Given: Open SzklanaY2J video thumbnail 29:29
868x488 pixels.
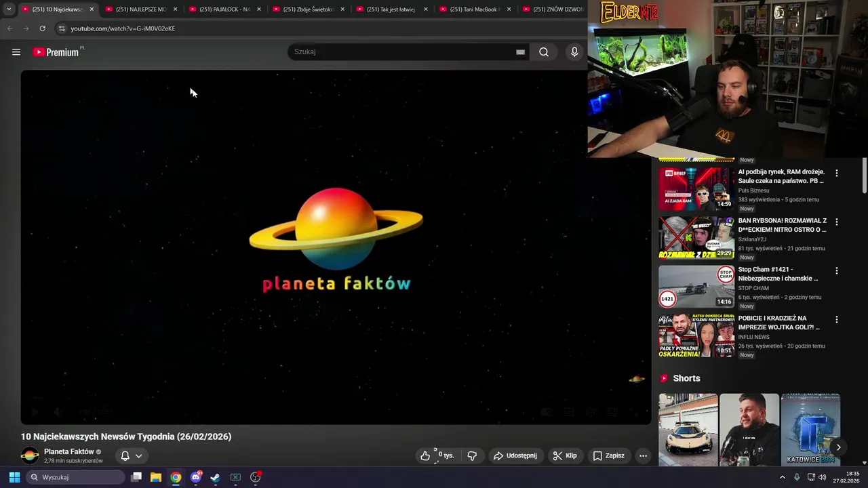Looking at the screenshot, I should pos(696,238).
